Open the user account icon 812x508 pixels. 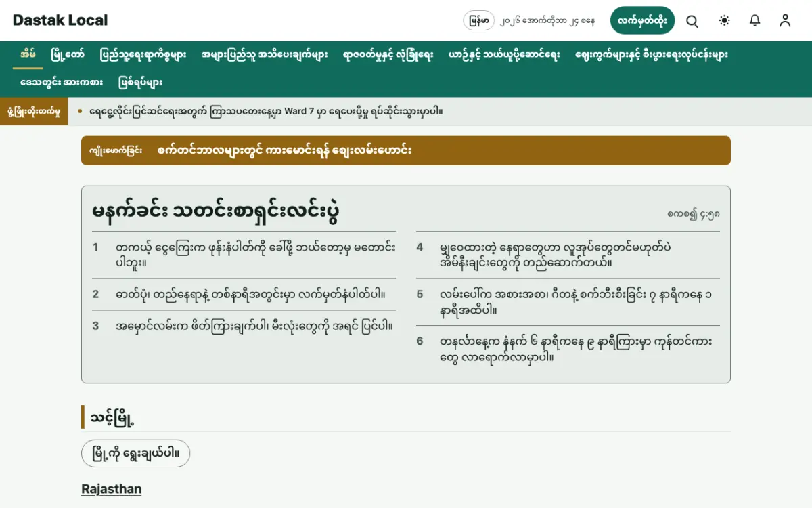[x=785, y=21]
